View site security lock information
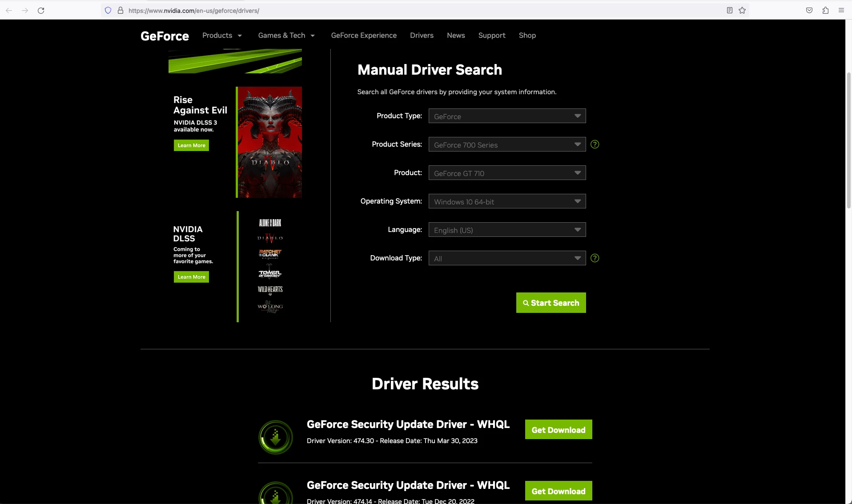Viewport: 852px width, 504px height. (120, 10)
